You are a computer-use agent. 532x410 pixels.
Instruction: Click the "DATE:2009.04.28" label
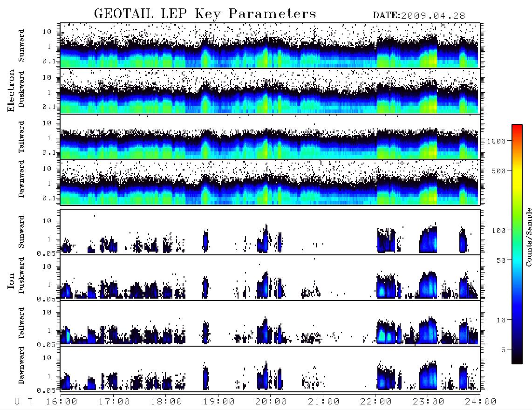419,16
